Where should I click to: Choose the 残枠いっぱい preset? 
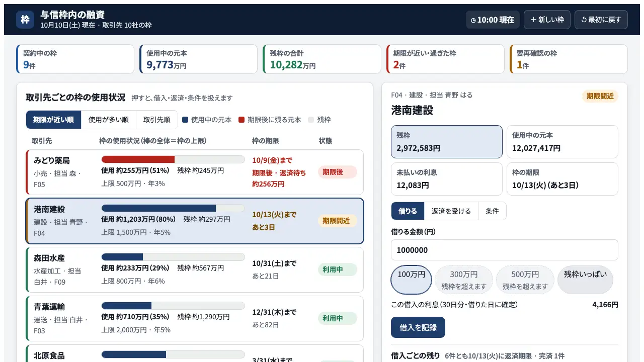click(x=585, y=280)
